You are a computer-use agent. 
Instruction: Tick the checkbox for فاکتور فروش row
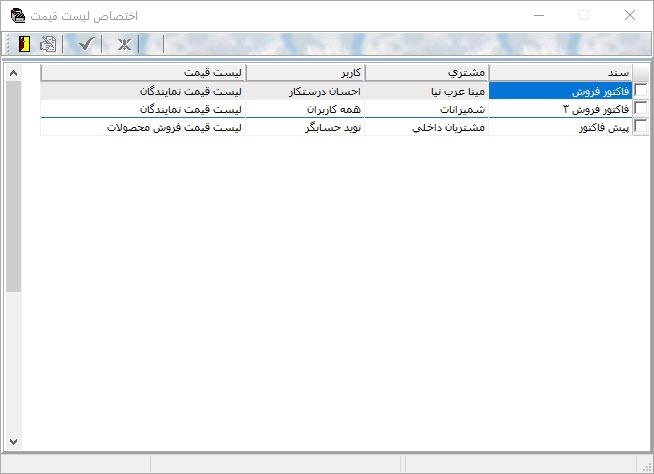pyautogui.click(x=641, y=91)
